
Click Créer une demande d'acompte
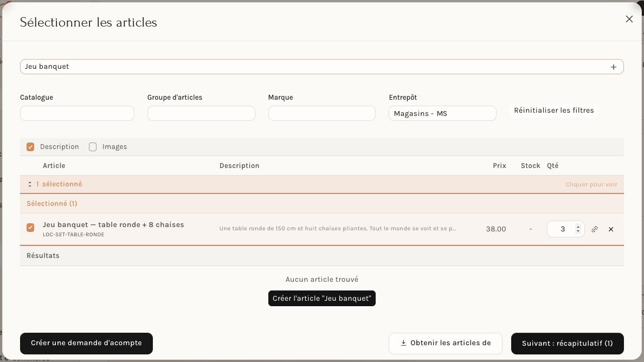click(x=86, y=343)
